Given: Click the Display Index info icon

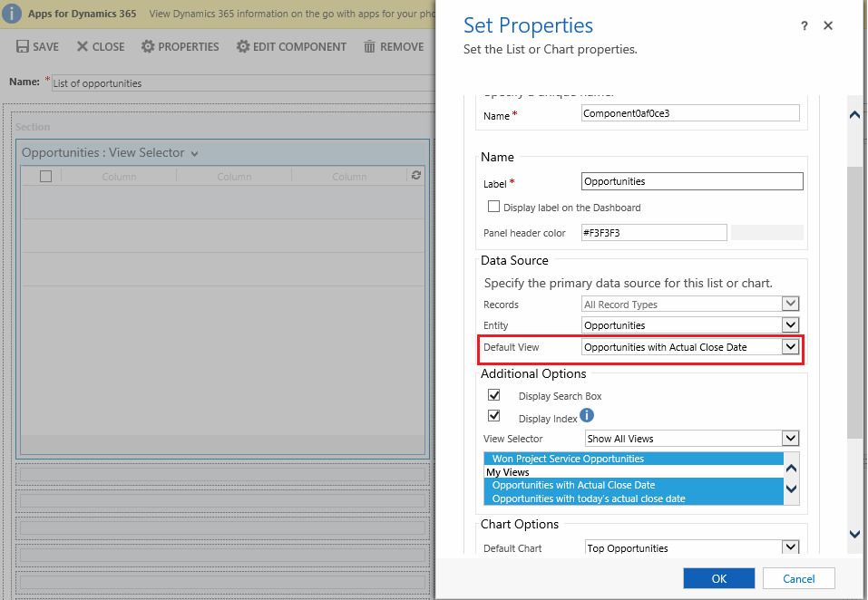Looking at the screenshot, I should coord(587,415).
